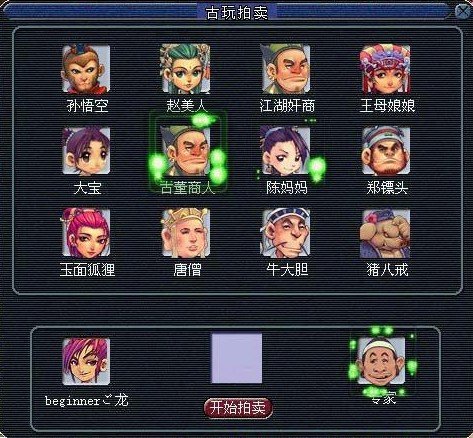Choose the 牛大胆 portrait
The height and width of the screenshot is (438, 473).
click(x=286, y=233)
